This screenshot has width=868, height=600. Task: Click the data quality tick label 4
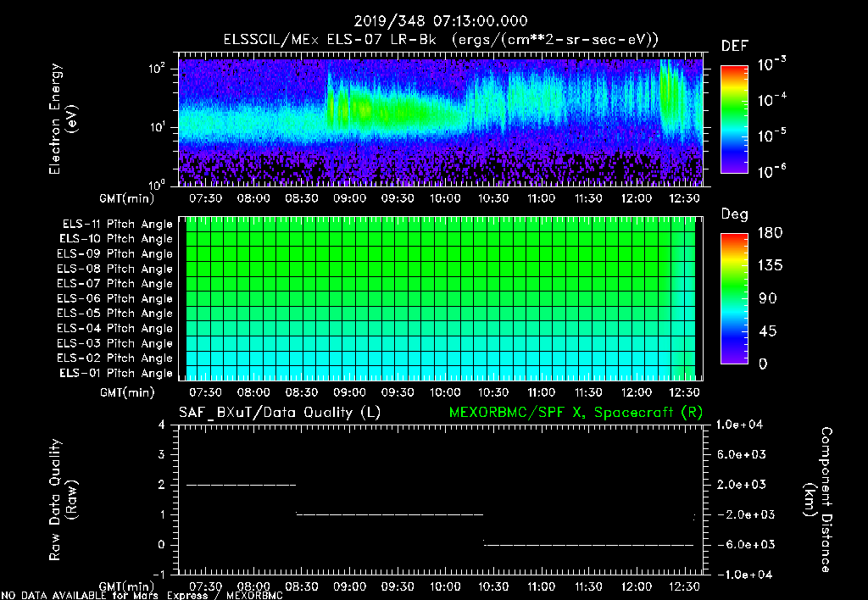162,425
